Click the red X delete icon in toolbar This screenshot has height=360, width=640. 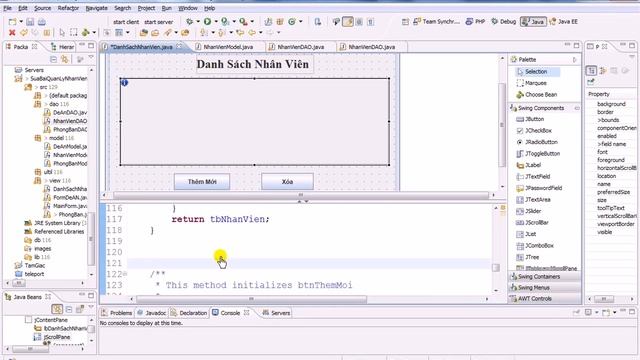(x=12, y=32)
